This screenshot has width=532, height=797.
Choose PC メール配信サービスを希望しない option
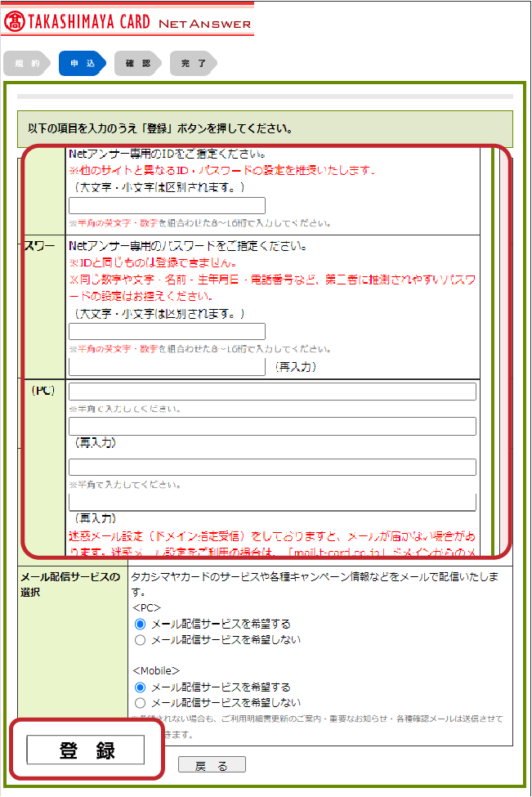141,640
